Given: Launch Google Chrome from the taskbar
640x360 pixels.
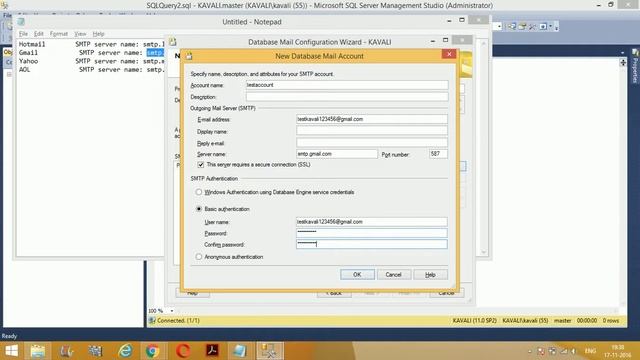Looking at the screenshot, I should [x=153, y=351].
